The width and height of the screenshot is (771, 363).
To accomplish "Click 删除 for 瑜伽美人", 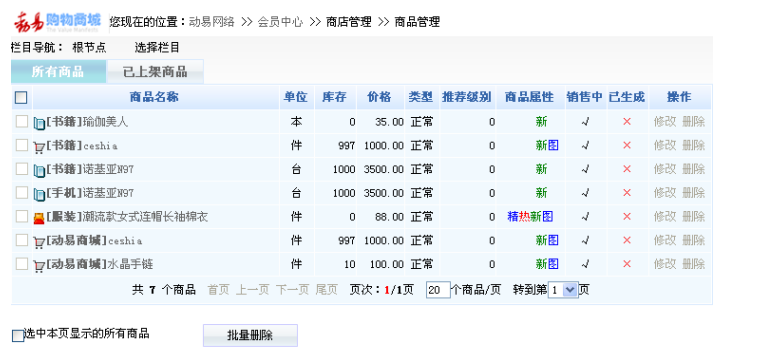I will tap(693, 121).
